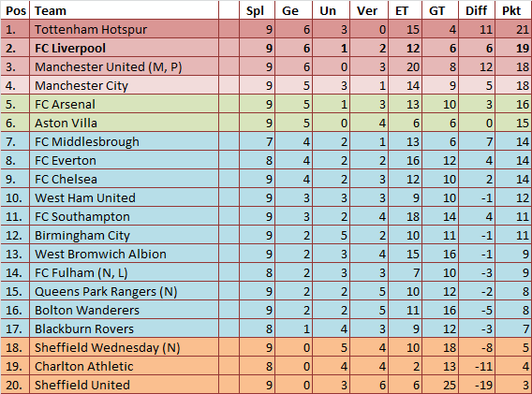Viewport: 532px width, 394px height.
Task: Select the Birmingham City team cell
Action: point(124,235)
